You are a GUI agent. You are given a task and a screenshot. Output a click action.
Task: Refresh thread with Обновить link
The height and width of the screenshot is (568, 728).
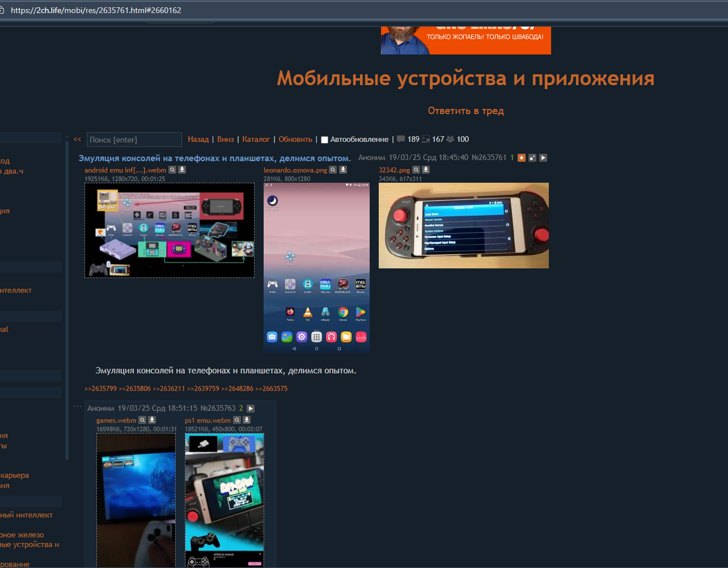coord(295,140)
